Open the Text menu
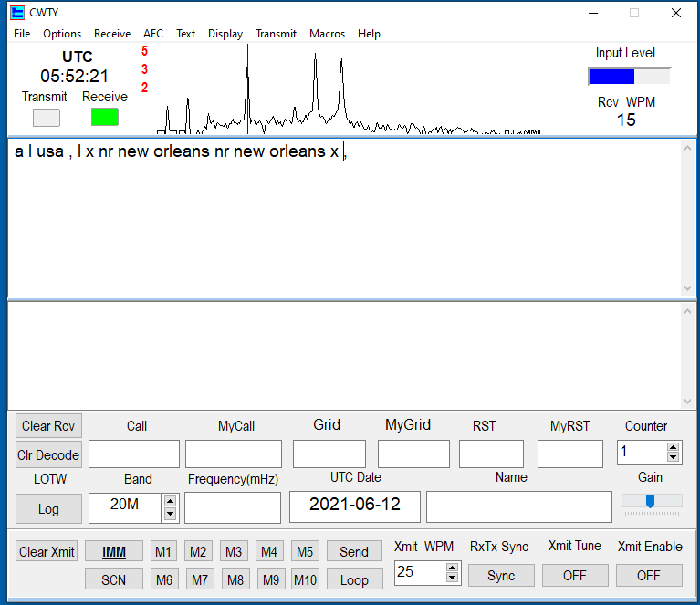700x605 pixels. (185, 34)
